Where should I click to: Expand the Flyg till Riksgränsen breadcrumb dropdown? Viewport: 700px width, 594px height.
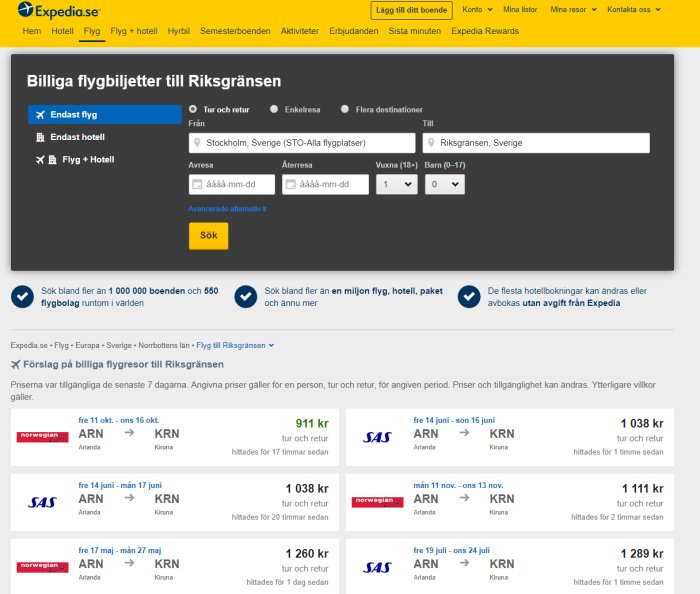tap(235, 345)
